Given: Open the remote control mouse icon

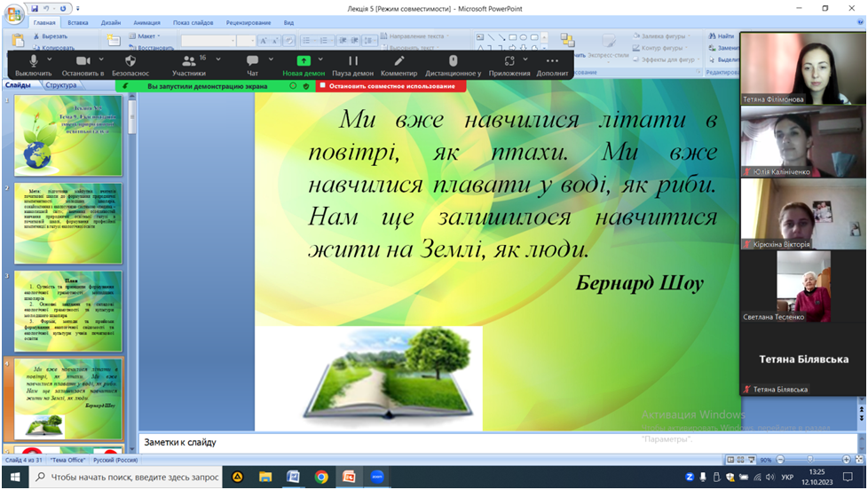Looking at the screenshot, I should [453, 60].
